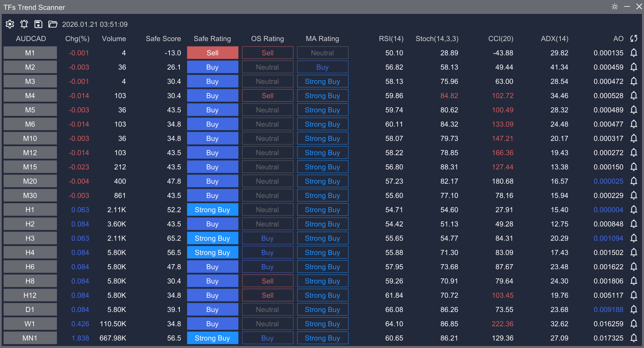Click the alarm bell on the M1 row
This screenshot has width=644, height=348.
[633, 53]
